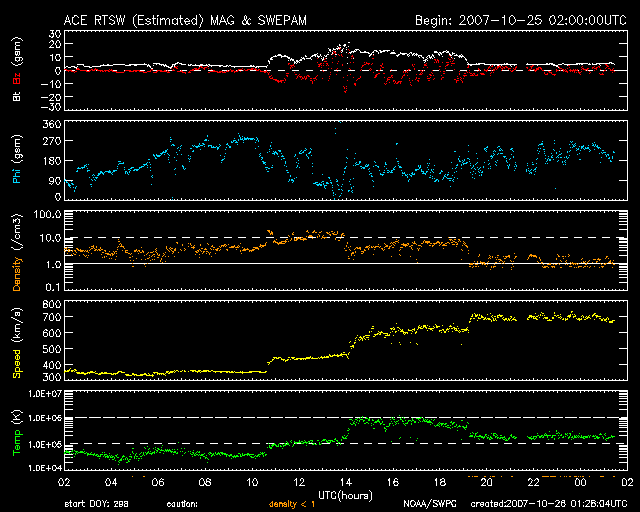This screenshot has height=512, width=640.
Task: Click the '04' hour label on time axis
Action: 111,482
